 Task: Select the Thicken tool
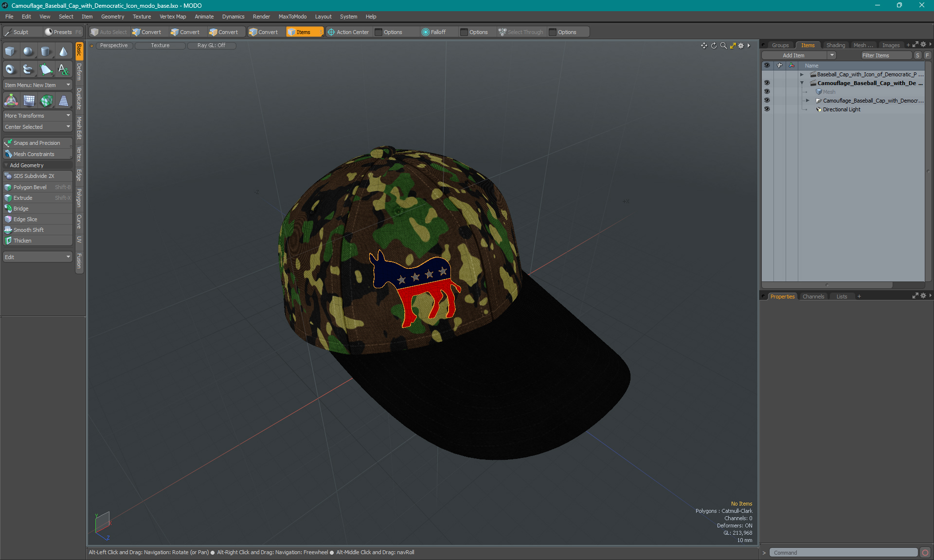38,241
